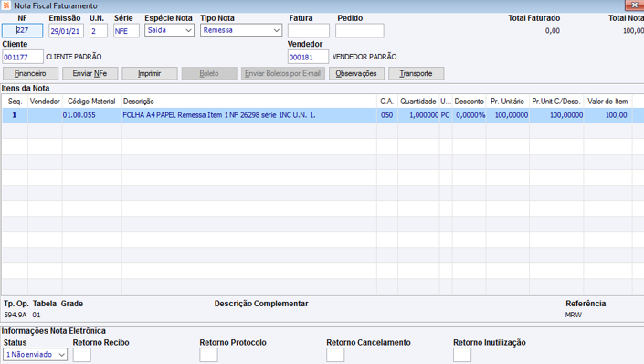Image resolution: width=644 pixels, height=364 pixels.
Task: Click the Pr. Unitário column header
Action: tap(507, 102)
